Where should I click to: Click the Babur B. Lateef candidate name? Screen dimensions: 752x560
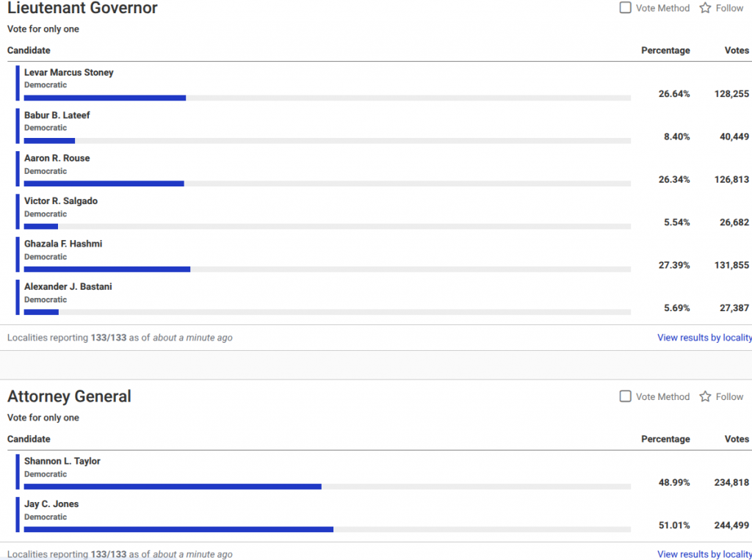(x=57, y=115)
